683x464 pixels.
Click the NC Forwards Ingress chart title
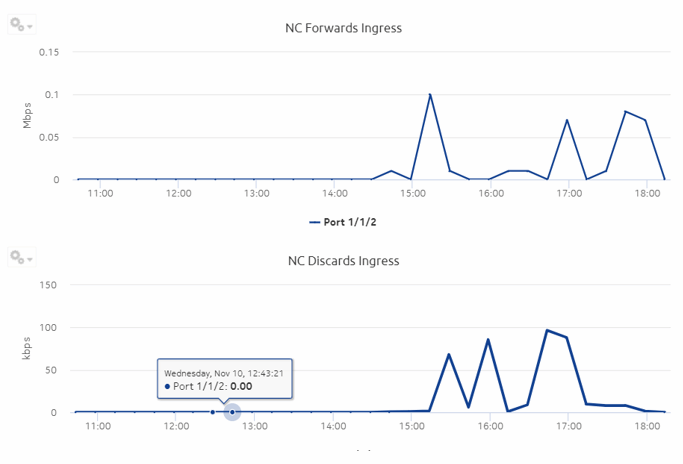click(x=343, y=28)
